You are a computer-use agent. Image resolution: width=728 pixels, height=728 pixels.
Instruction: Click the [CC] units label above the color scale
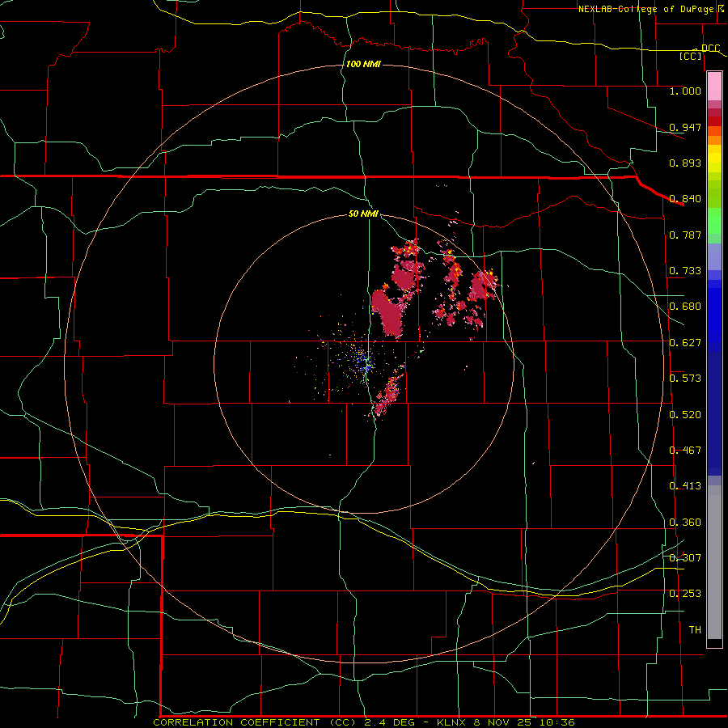point(691,56)
